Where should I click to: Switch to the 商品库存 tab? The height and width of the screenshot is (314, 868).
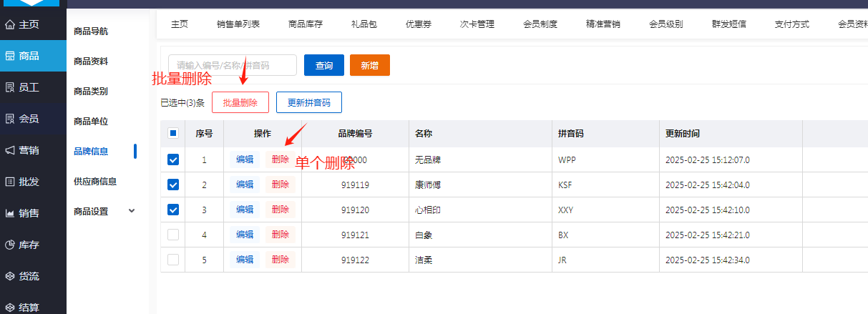306,24
